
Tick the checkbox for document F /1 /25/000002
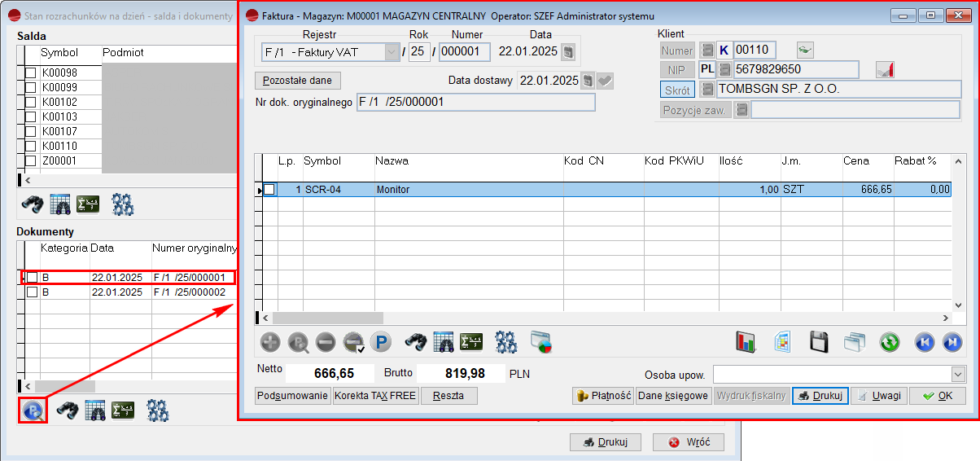coord(32,292)
